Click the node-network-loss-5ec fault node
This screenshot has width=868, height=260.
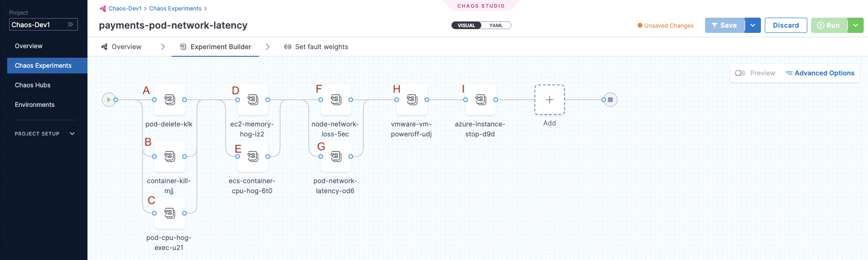click(x=336, y=100)
